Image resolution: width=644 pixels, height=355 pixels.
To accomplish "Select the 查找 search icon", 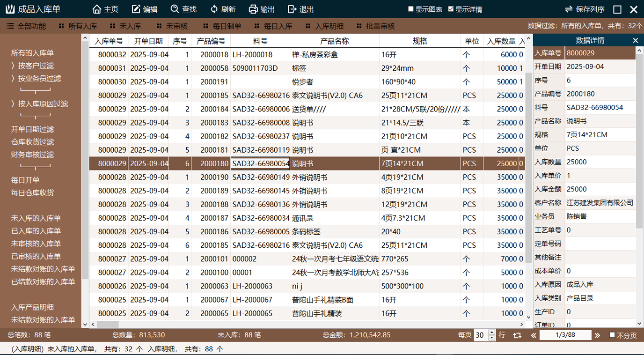I will 174,9.
